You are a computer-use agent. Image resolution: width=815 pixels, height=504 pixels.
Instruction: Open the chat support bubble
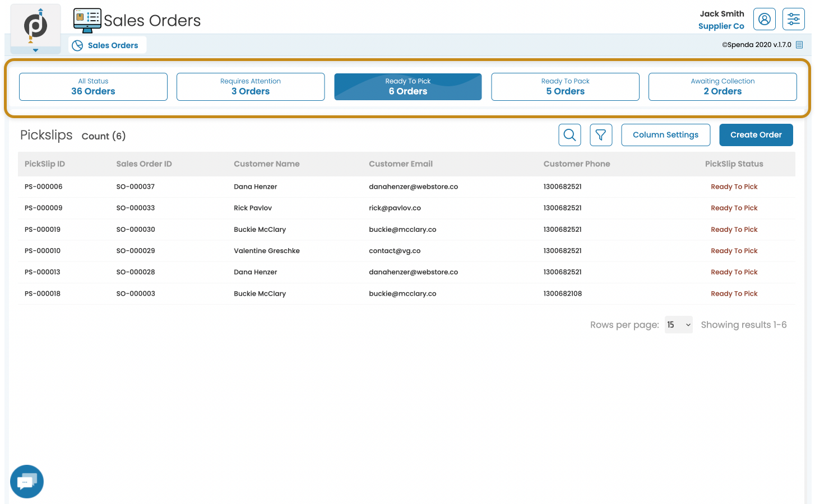[x=27, y=482]
